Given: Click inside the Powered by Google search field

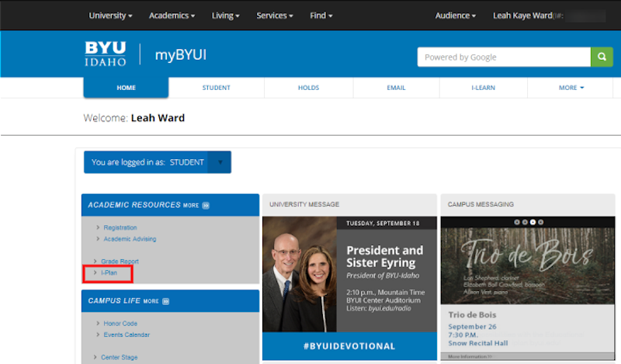Looking at the screenshot, I should click(503, 57).
